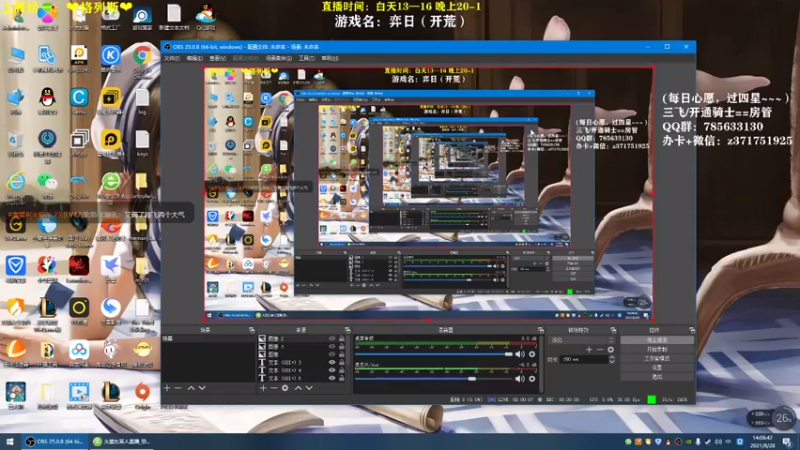Click the 退出 exit button
Viewport: 800px width, 450px height.
[657, 377]
